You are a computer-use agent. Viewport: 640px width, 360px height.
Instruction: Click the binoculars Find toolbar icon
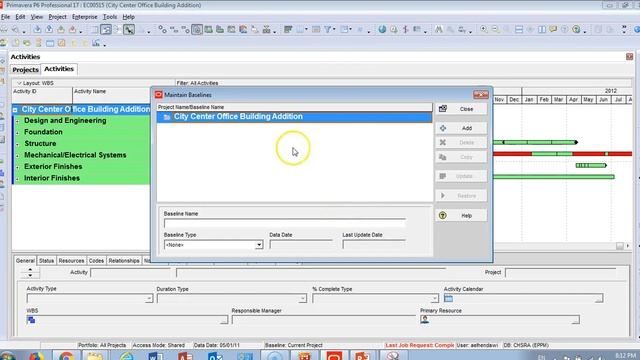pyautogui.click(x=438, y=29)
